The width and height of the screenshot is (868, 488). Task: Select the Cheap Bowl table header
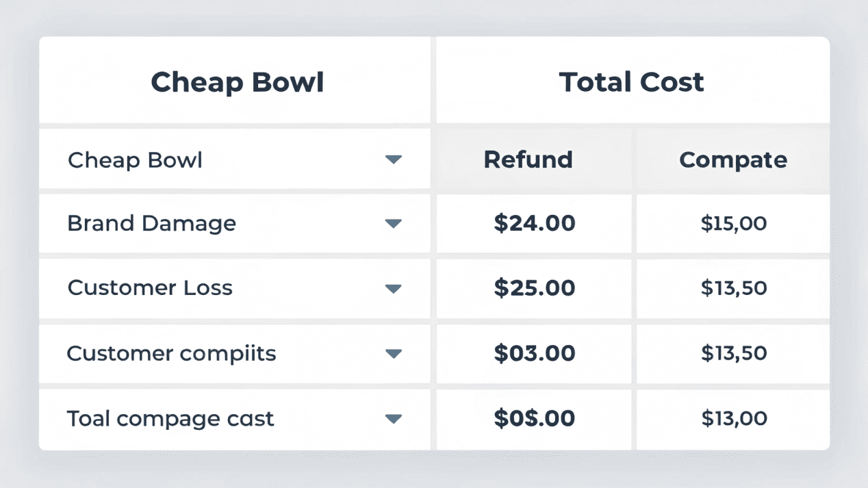pyautogui.click(x=238, y=81)
